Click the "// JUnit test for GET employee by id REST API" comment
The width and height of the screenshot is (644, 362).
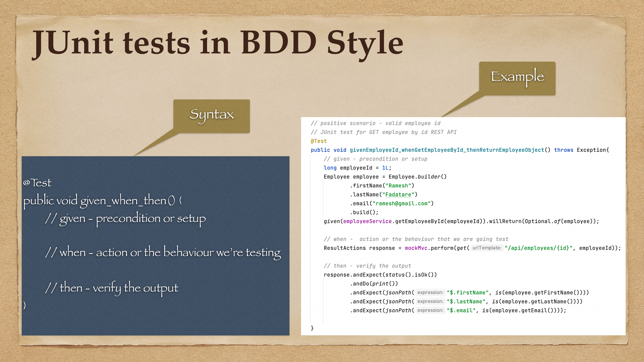pyautogui.click(x=384, y=132)
